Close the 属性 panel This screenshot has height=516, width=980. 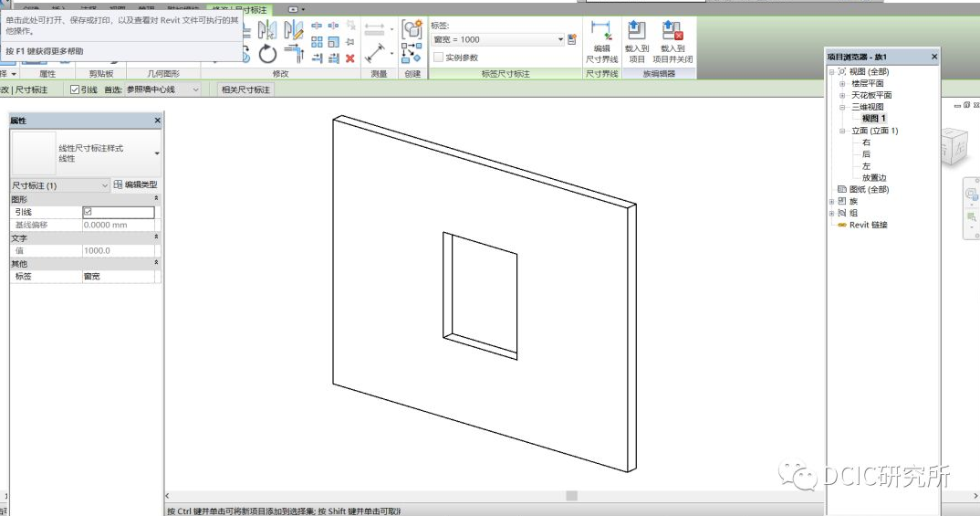(x=158, y=120)
